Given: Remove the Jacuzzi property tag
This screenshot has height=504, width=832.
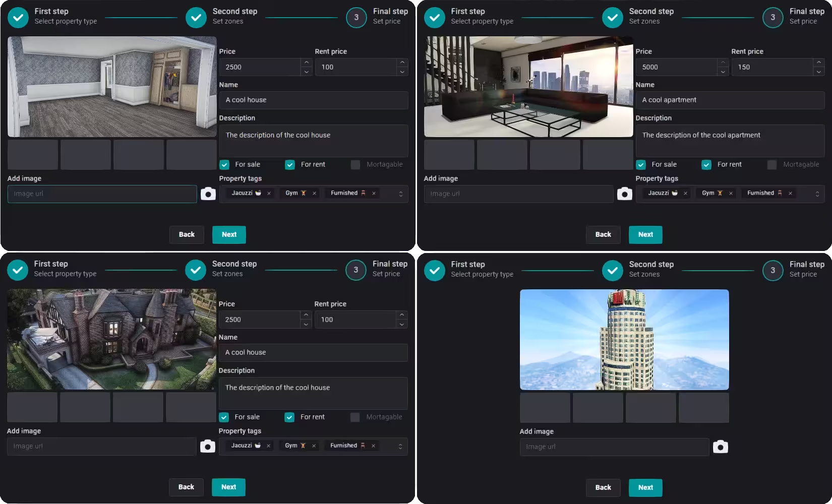Looking at the screenshot, I should (x=269, y=193).
